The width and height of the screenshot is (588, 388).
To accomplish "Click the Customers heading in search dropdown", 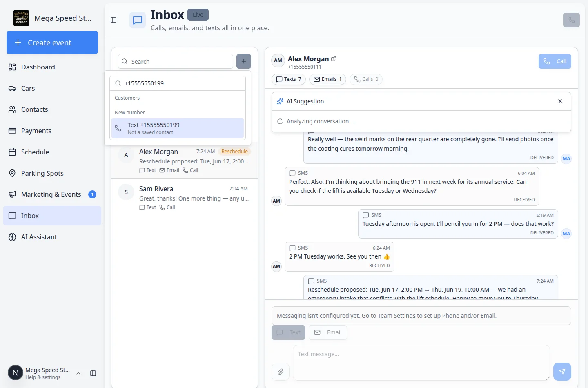I will 127,98.
